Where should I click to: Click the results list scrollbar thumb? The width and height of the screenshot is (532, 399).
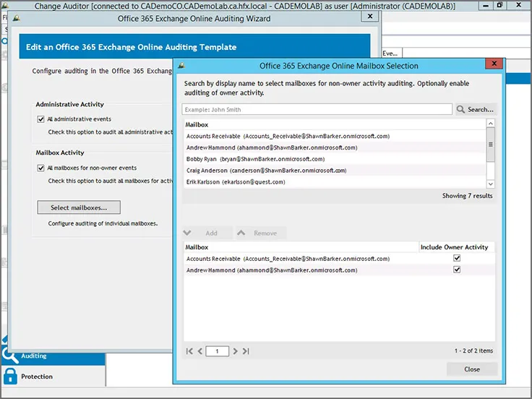tap(490, 145)
